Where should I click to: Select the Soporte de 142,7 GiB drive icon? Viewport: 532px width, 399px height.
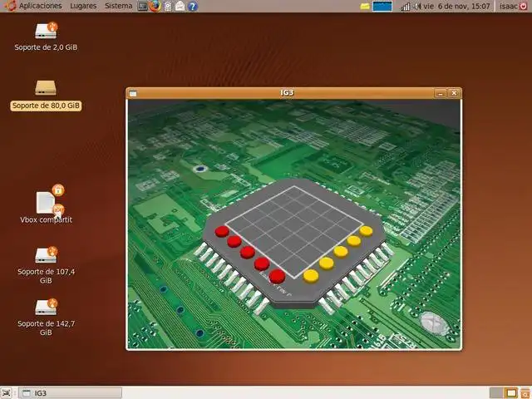(x=47, y=307)
